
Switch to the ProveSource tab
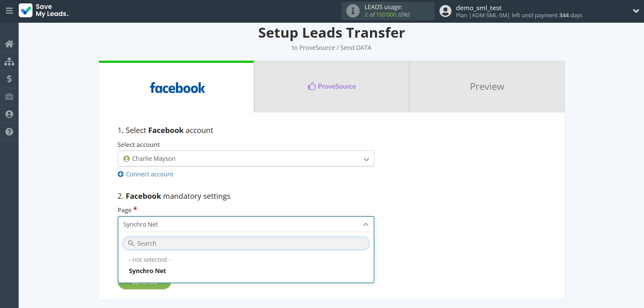(x=331, y=86)
